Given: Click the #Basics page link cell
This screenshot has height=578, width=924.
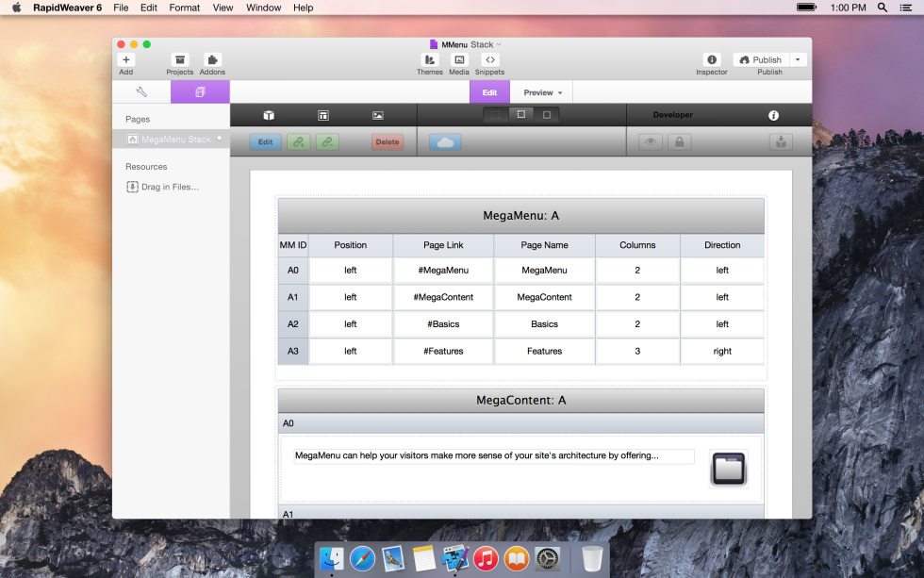Looking at the screenshot, I should click(x=443, y=324).
